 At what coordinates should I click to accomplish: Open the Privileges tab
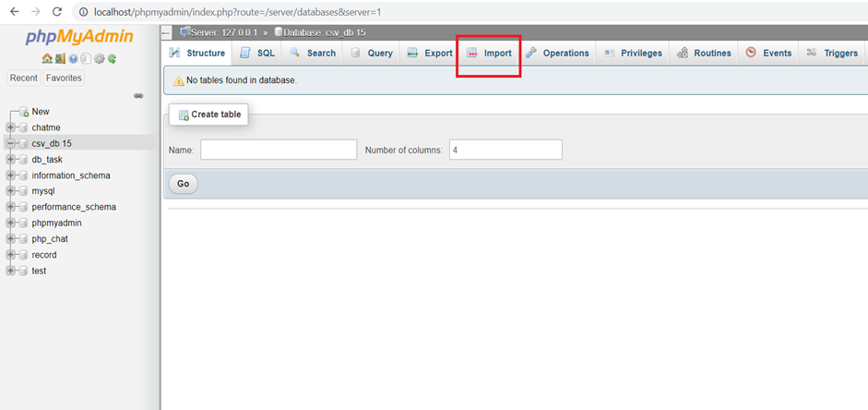pyautogui.click(x=633, y=54)
